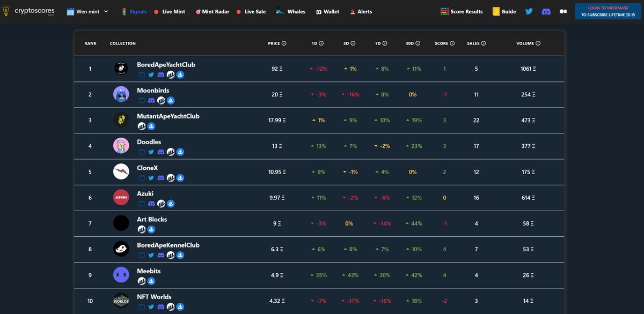Screen dimensions: 644x314
Task: Open NFT Worlds Discord icon
Action: [160, 307]
